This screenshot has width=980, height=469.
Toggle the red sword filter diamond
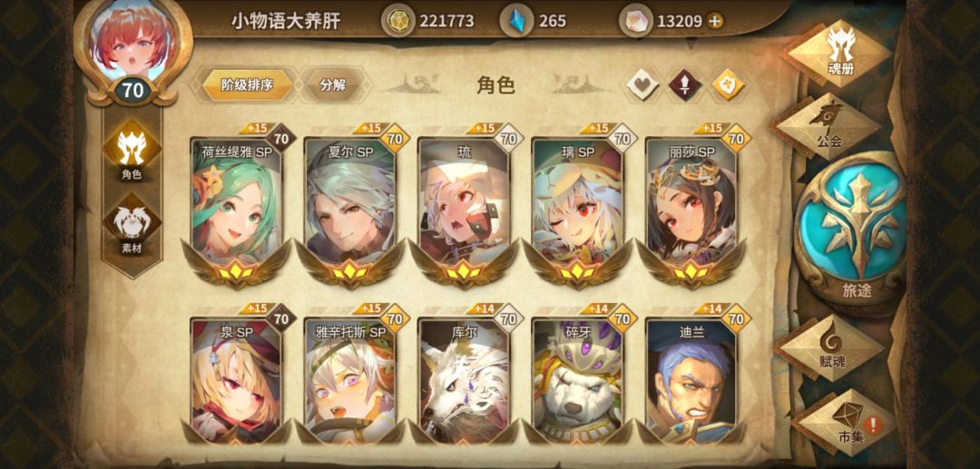[x=685, y=84]
